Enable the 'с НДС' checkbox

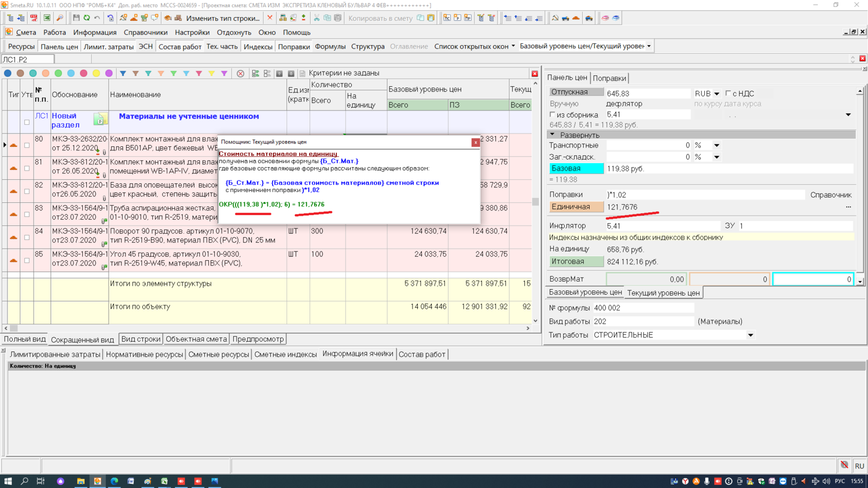728,93
